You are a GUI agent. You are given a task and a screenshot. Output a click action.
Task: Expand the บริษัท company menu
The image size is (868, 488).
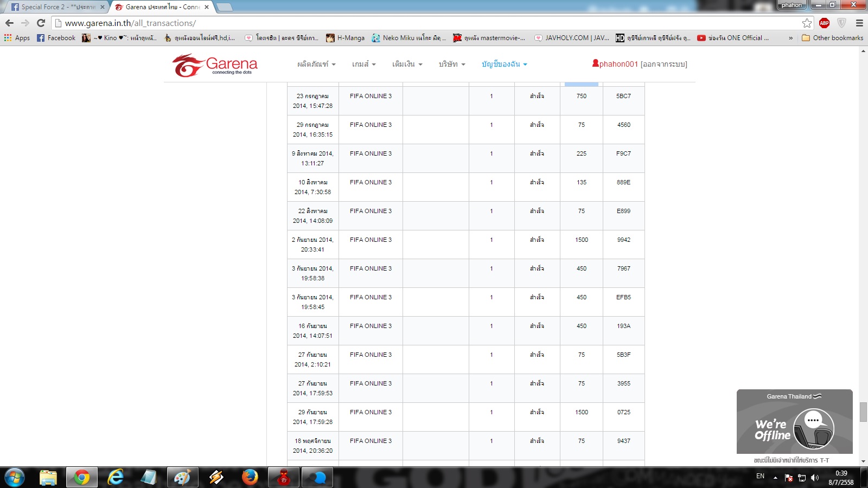click(x=452, y=64)
